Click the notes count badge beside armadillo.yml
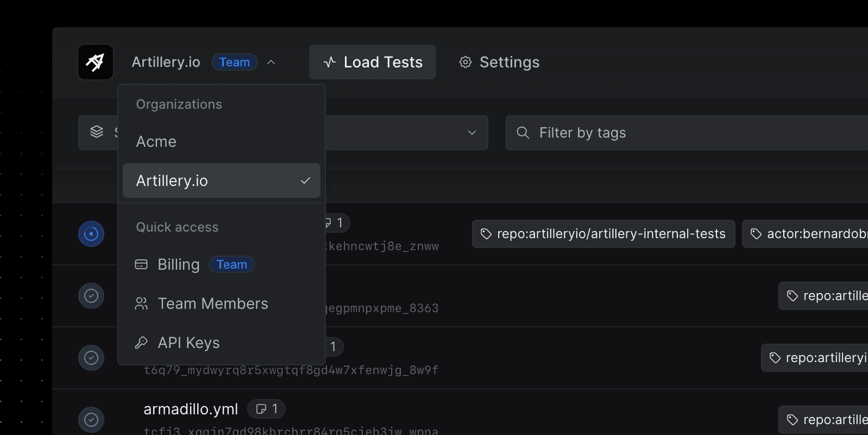The width and height of the screenshot is (868, 435). (x=266, y=409)
